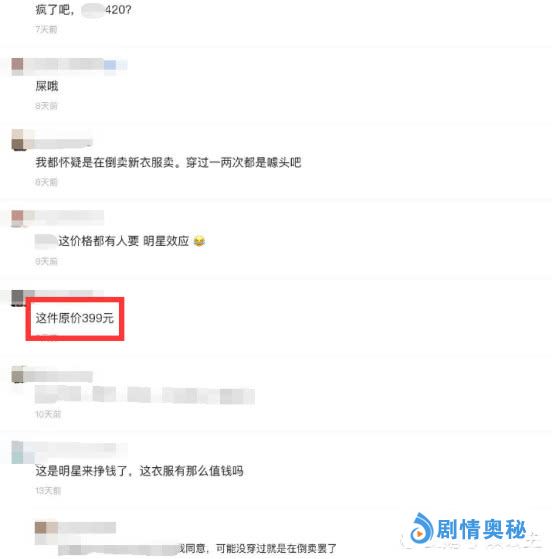Open the avatar of the last commenter at the bottom
The height and width of the screenshot is (559, 554).
click(41, 529)
